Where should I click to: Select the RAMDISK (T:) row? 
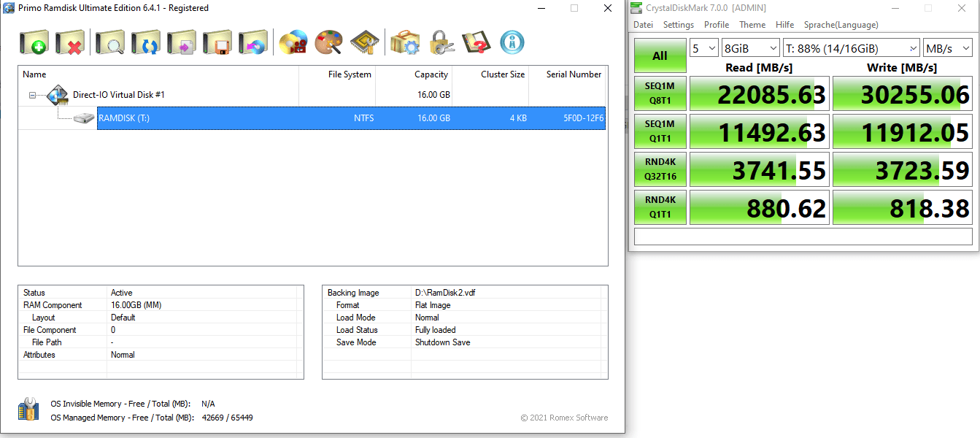[x=351, y=118]
